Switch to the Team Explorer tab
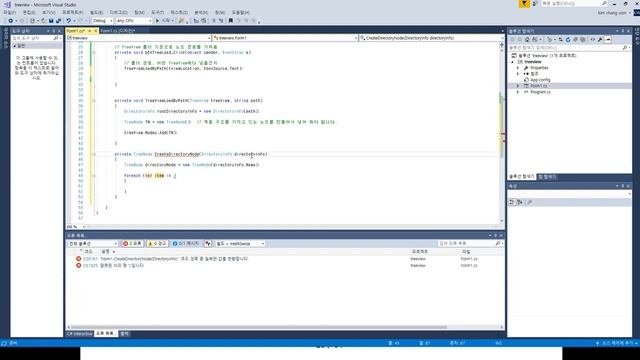 547,177
